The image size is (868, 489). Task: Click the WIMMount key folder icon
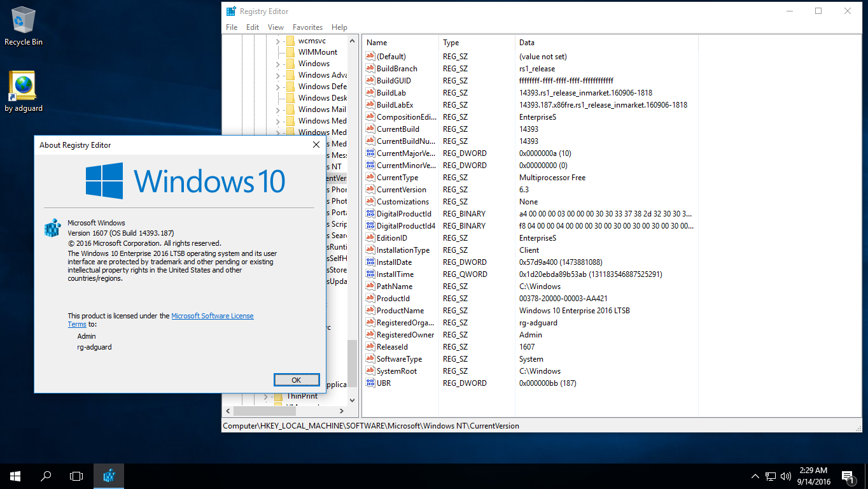coord(290,52)
